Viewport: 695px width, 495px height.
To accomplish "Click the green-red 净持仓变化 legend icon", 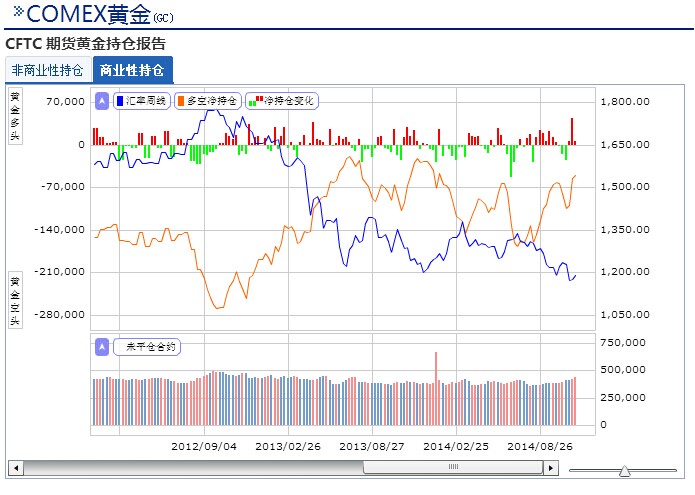I will click(x=256, y=101).
